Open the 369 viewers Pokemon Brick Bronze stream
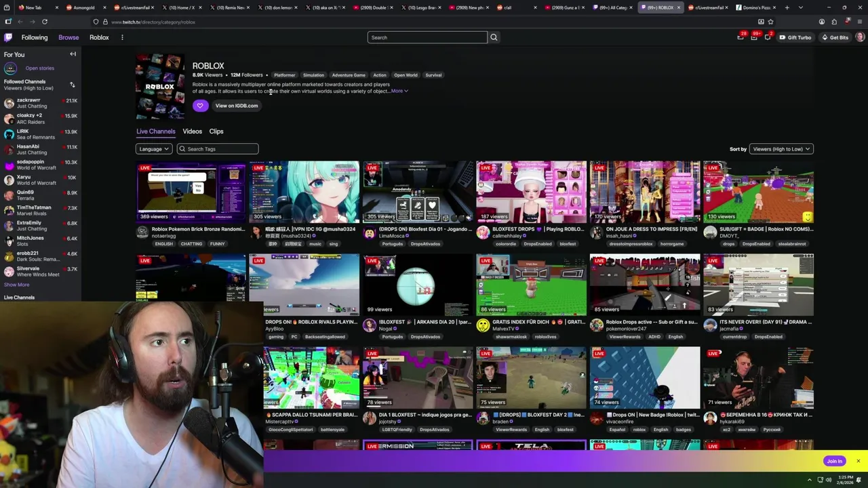This screenshot has width=868, height=488. (x=191, y=191)
